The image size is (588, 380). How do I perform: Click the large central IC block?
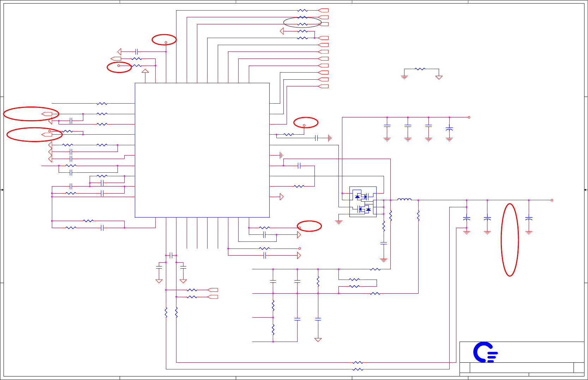pos(202,150)
